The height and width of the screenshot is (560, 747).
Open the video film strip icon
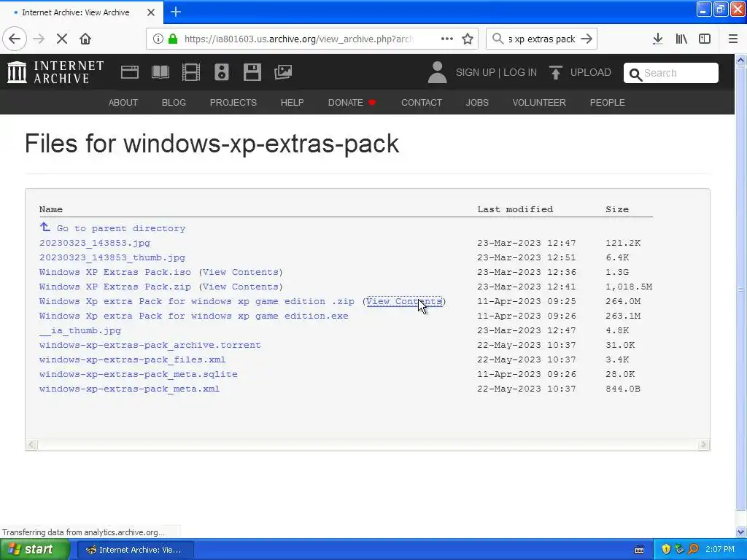191,72
